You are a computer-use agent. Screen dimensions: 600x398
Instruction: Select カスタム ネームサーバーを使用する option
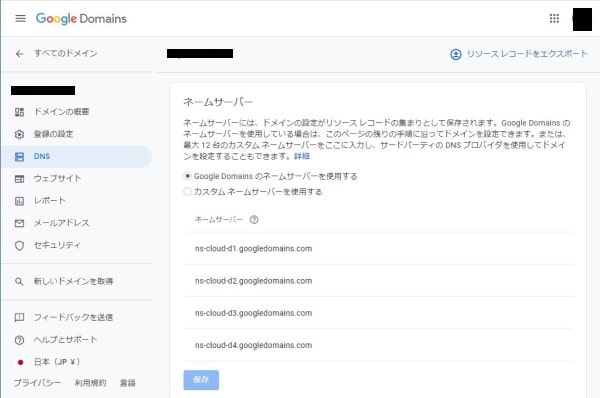point(187,191)
